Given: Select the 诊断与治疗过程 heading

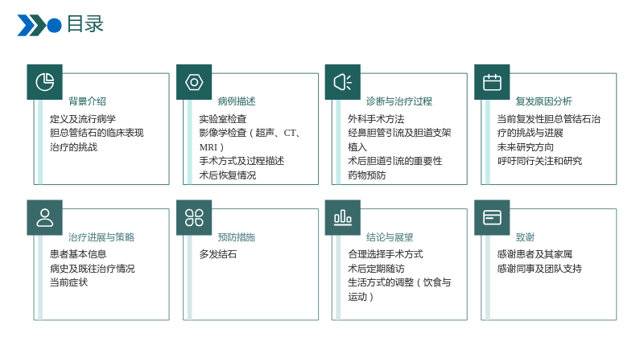Looking at the screenshot, I should 399,101.
